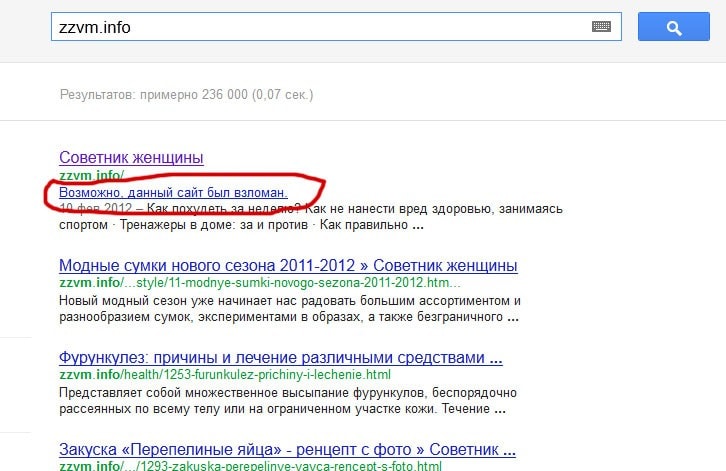Screen dimensions: 726x471
Task: Open the 'Советник женщины' result title
Action: pos(131,157)
